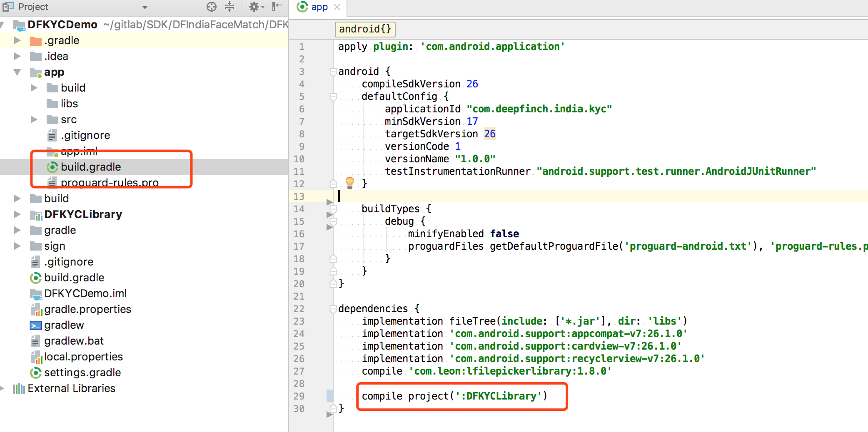This screenshot has width=868, height=432.
Task: Collapse the dependencies fold marker on line 22
Action: [333, 309]
